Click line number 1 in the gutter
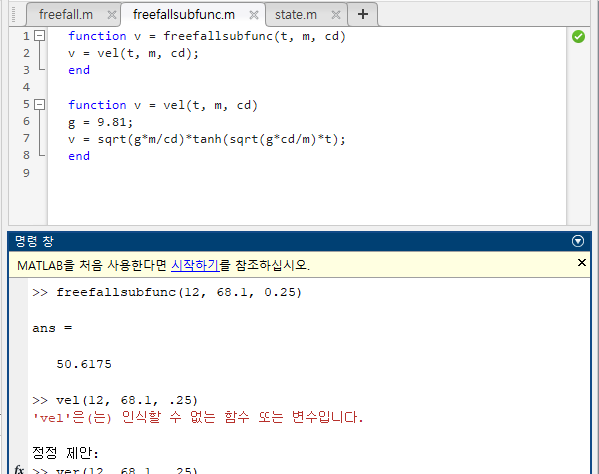 26,36
